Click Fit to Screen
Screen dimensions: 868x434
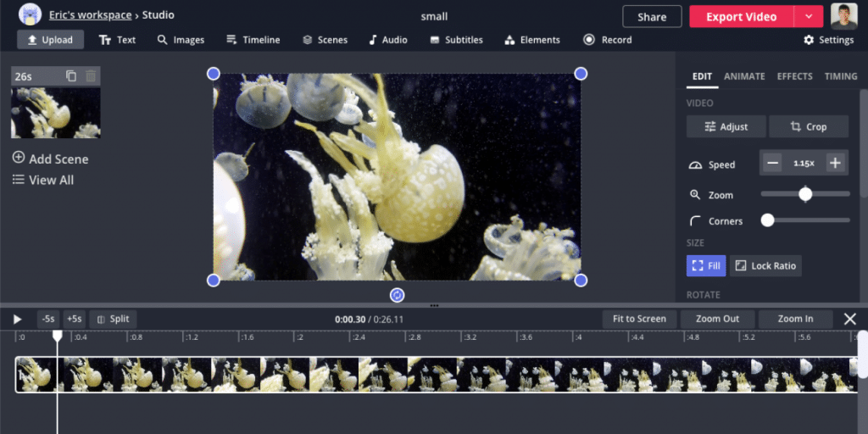pyautogui.click(x=639, y=319)
